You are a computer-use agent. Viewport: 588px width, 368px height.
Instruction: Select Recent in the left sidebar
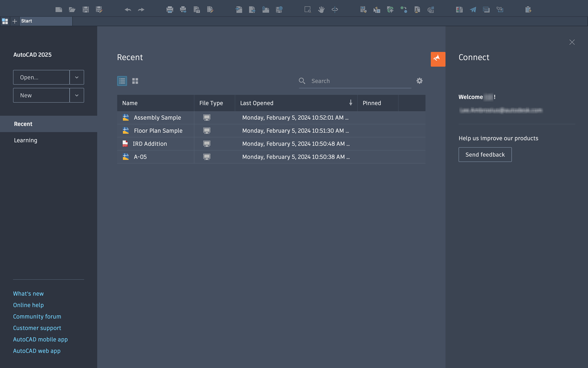(49, 124)
